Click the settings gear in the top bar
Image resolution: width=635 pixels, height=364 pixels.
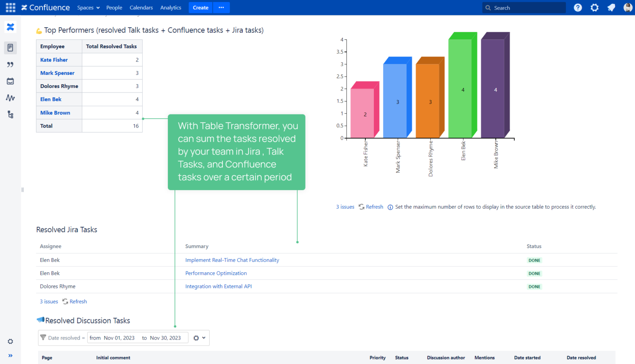(x=594, y=7)
